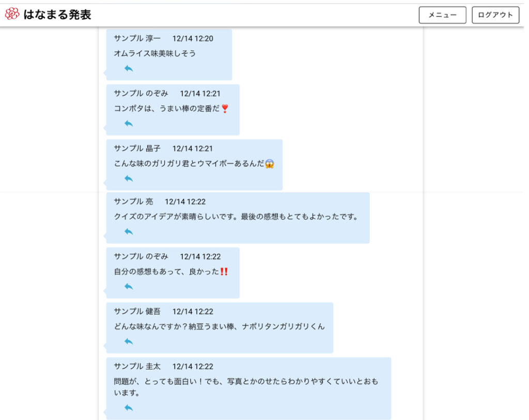Reply to のぞみ's 自分の感想 message
Image resolution: width=529 pixels, height=420 pixels.
[x=129, y=286]
